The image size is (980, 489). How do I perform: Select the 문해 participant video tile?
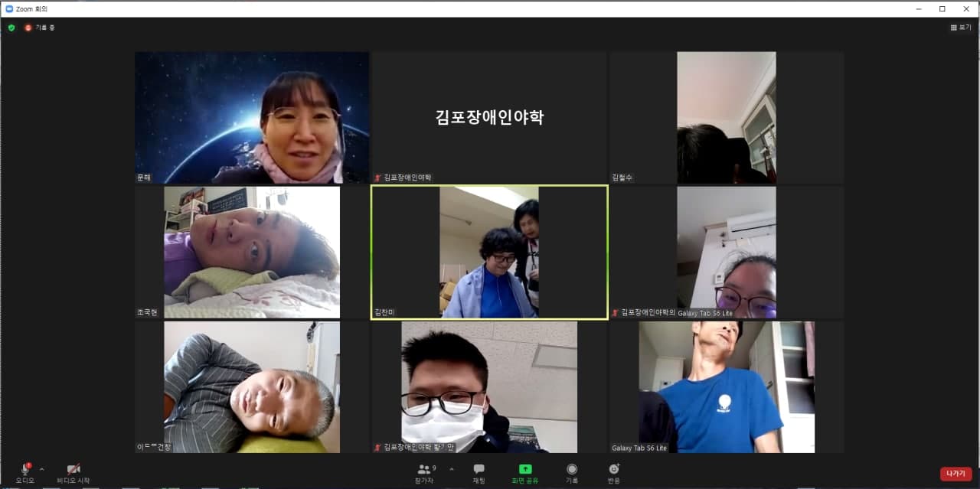coord(252,118)
